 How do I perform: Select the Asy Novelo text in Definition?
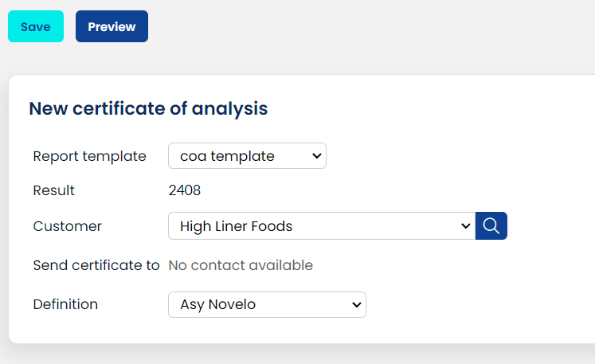(218, 304)
